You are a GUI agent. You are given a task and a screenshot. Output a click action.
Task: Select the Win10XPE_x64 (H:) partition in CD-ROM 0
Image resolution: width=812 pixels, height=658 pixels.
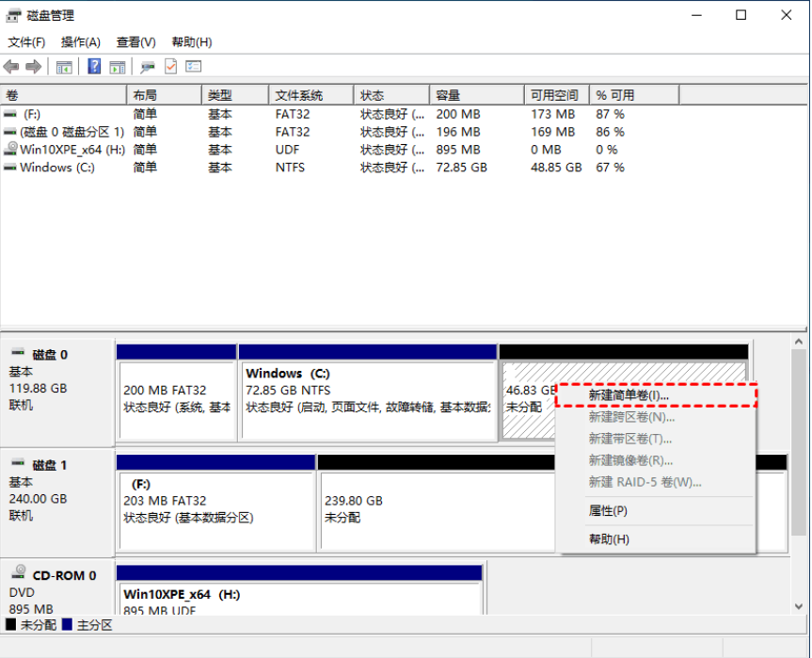(x=299, y=590)
